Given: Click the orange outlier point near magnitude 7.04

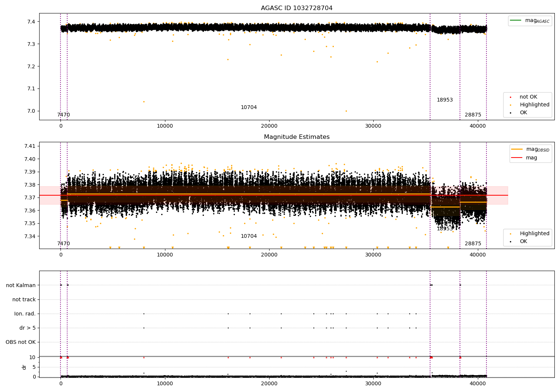Looking at the screenshot, I should point(144,102).
